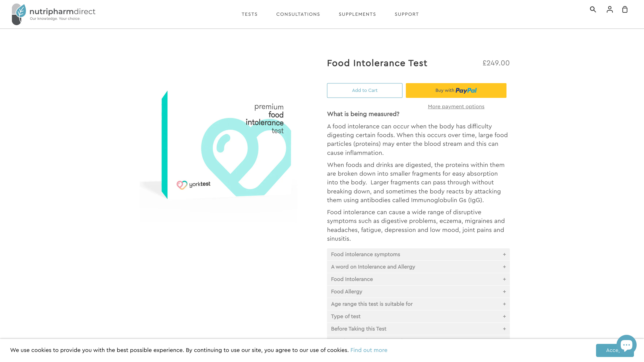The image size is (644, 362).
Task: Open the TESTS menu
Action: coord(250,14)
